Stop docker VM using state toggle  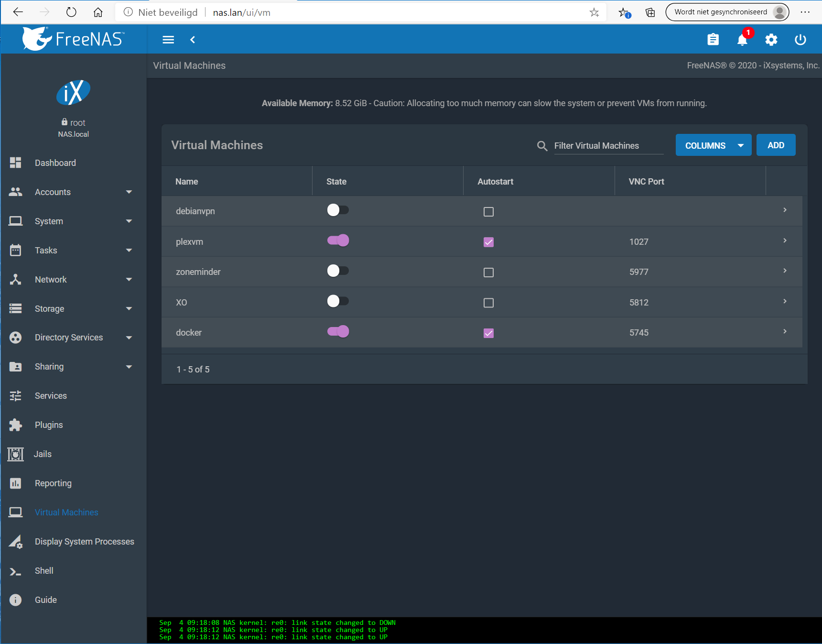click(338, 331)
